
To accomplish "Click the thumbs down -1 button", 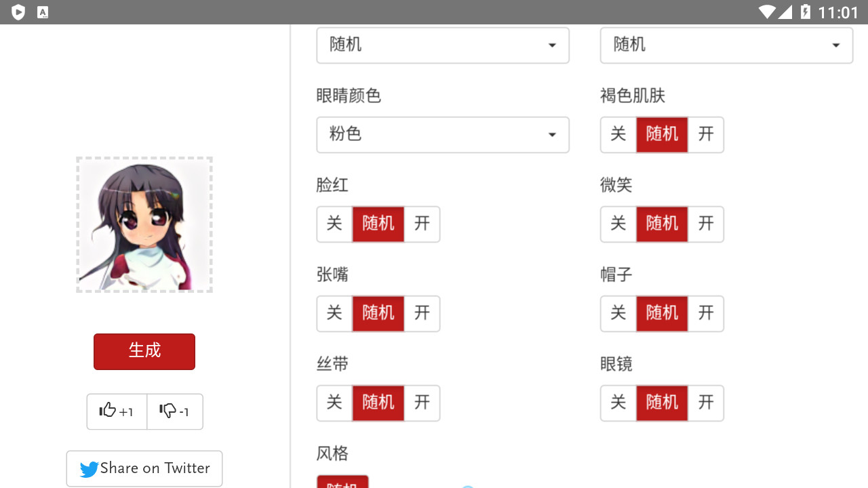I will (x=174, y=411).
